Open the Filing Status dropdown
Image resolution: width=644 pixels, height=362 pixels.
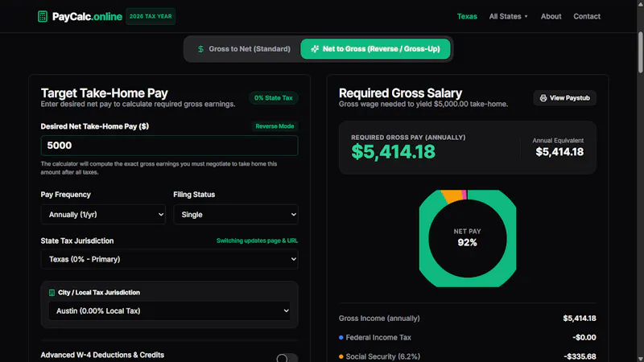[236, 214]
